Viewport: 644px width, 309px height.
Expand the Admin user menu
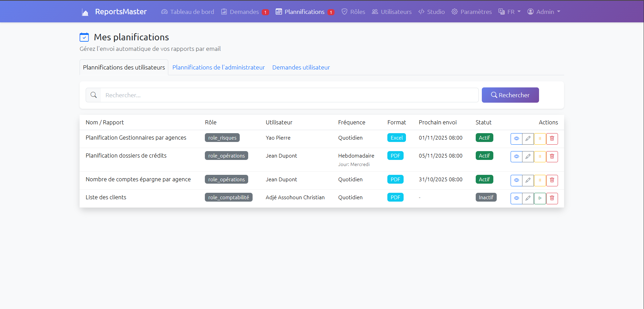[x=544, y=12]
